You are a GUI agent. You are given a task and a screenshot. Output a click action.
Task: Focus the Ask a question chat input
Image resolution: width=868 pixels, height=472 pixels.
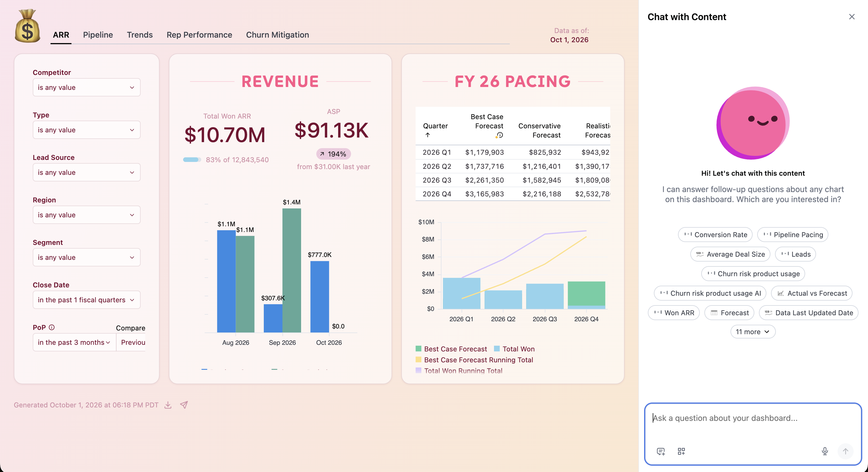click(x=753, y=418)
